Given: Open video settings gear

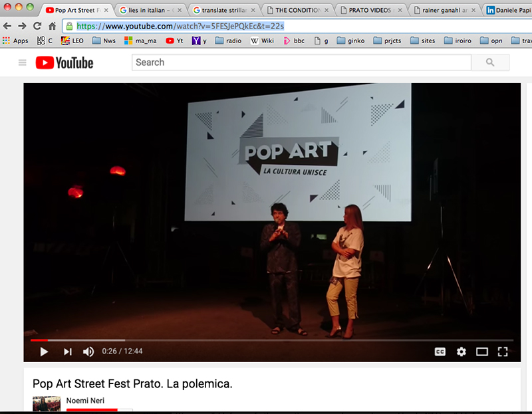Looking at the screenshot, I should point(461,352).
